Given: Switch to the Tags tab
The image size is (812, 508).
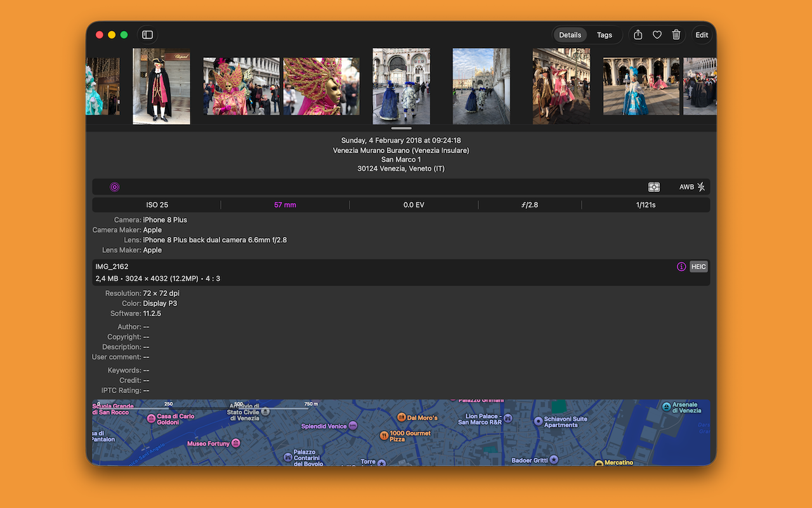Looking at the screenshot, I should (605, 35).
